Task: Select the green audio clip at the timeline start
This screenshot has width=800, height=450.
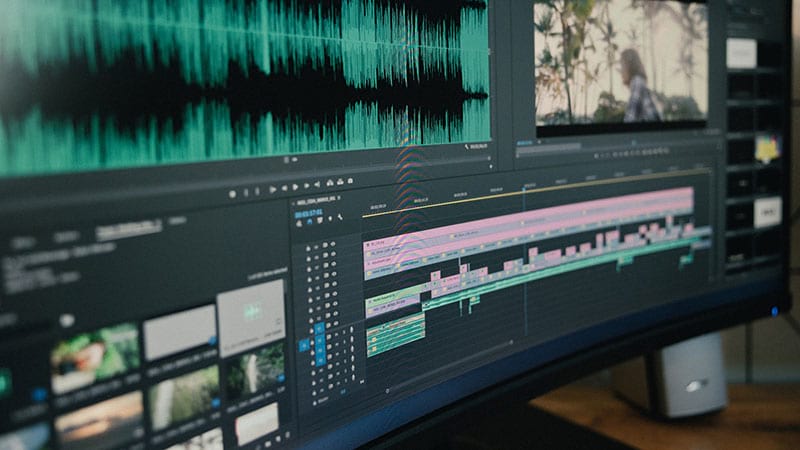Action: (396, 335)
